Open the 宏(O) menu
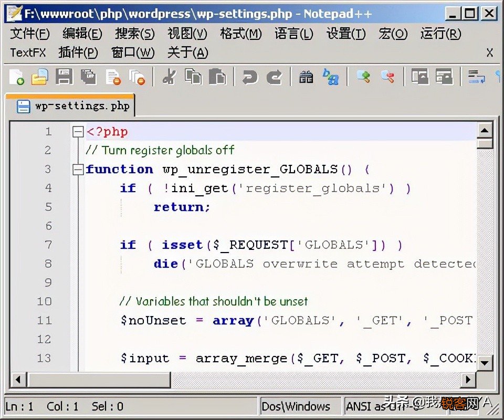The width and height of the screenshot is (504, 420). [393, 34]
